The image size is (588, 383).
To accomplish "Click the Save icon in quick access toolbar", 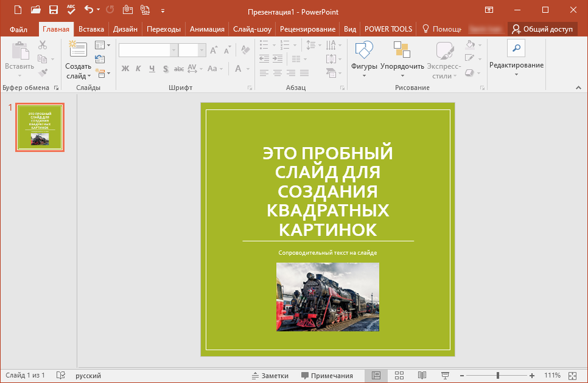I will click(53, 10).
